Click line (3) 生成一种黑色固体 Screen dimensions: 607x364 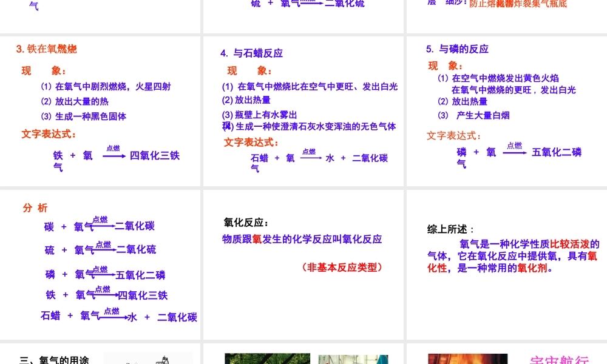(84, 116)
